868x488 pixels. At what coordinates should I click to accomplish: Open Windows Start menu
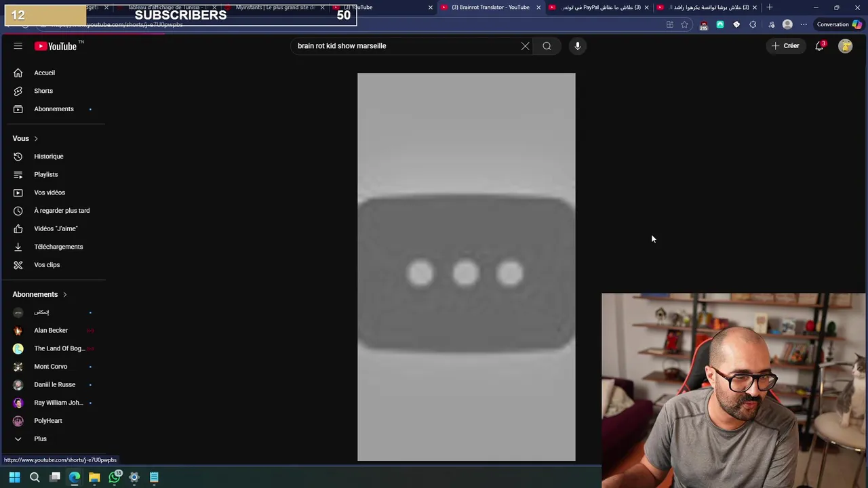(14, 477)
